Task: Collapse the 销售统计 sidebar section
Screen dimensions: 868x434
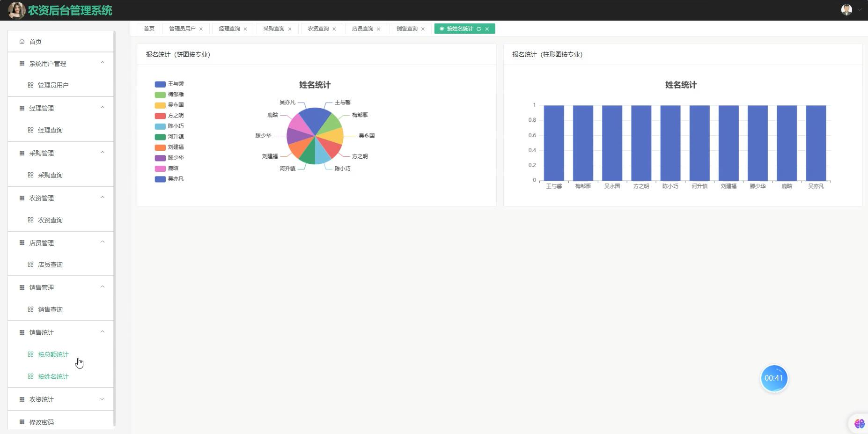Action: click(103, 332)
